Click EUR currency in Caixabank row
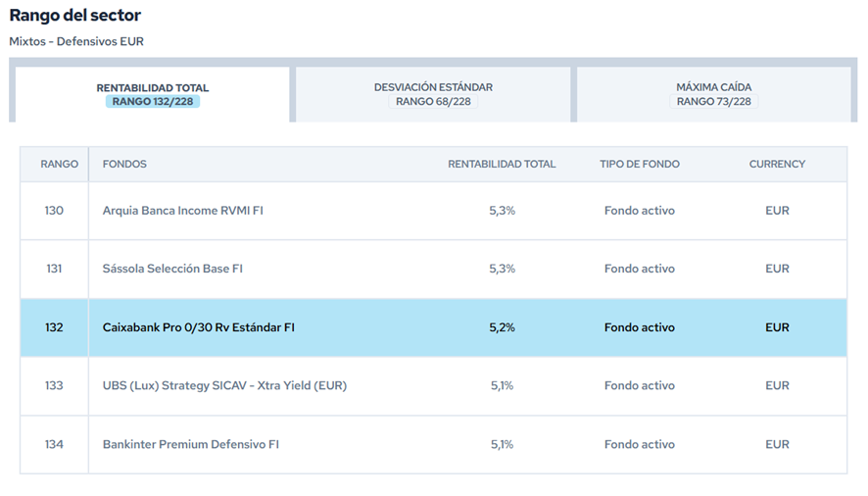This screenshot has height=496, width=868. tap(777, 327)
